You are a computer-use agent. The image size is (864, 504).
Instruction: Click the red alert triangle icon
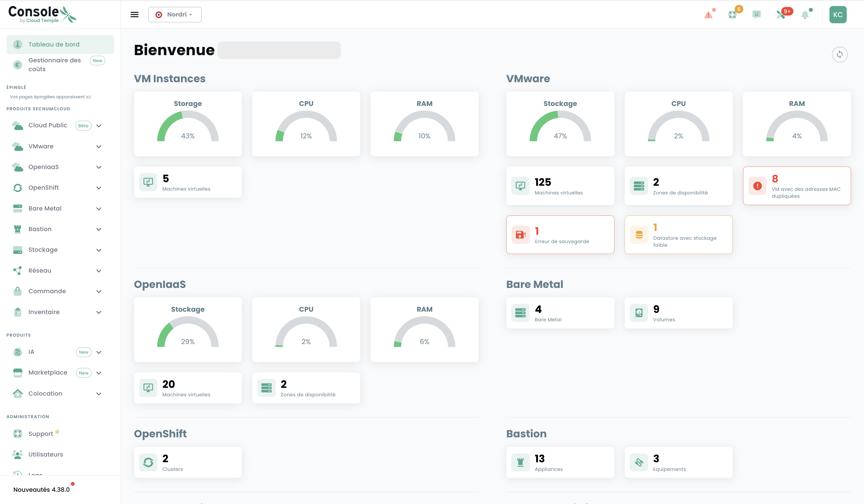(708, 15)
